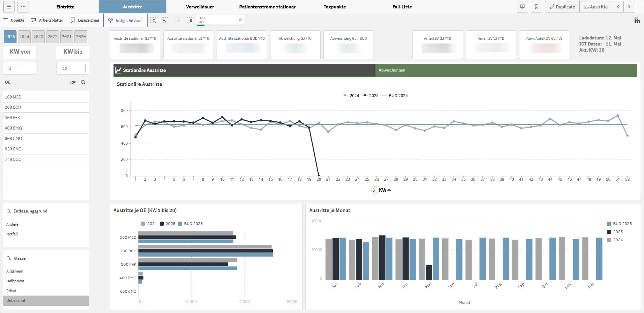Open the Lesezeichen panel

tap(85, 20)
